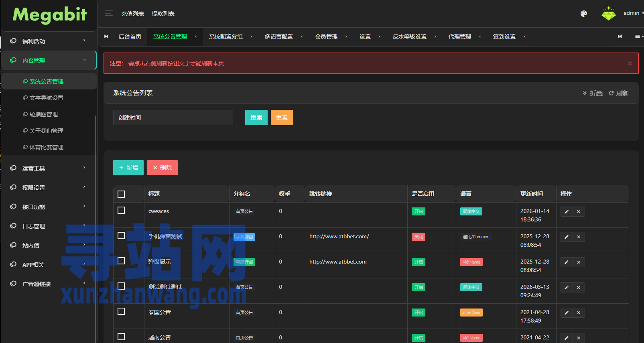This screenshot has height=343, width=644.
Task: Expand the 运营工具 sidebar menu
Action: pos(48,168)
